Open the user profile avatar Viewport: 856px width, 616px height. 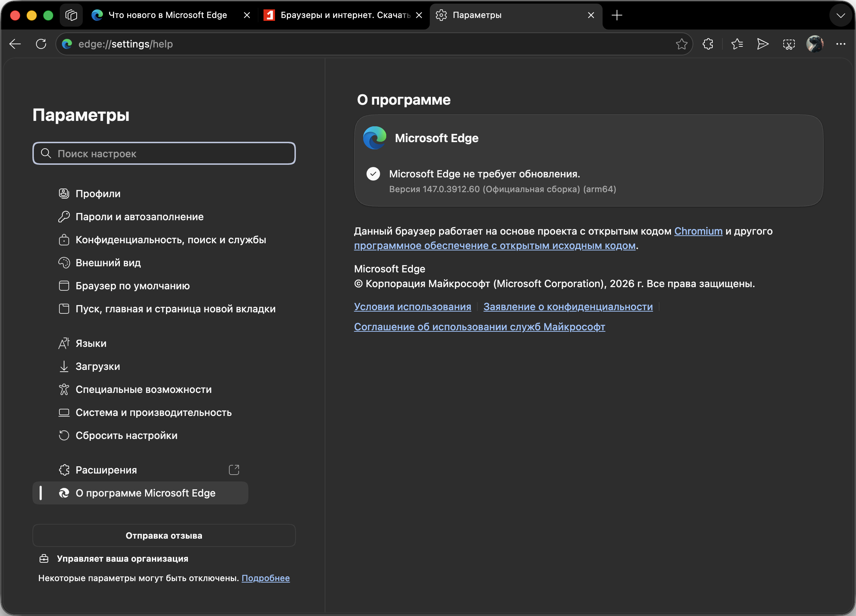tap(815, 44)
